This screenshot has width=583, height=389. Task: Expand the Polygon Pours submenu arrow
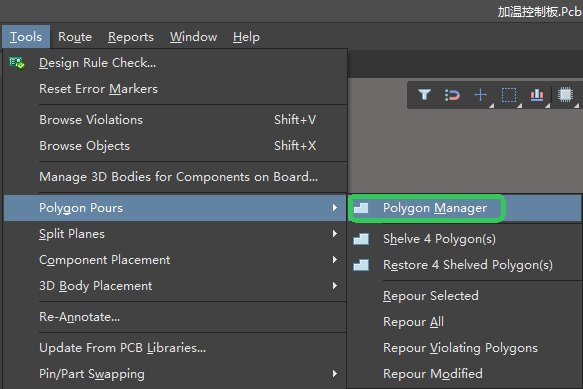pos(335,208)
